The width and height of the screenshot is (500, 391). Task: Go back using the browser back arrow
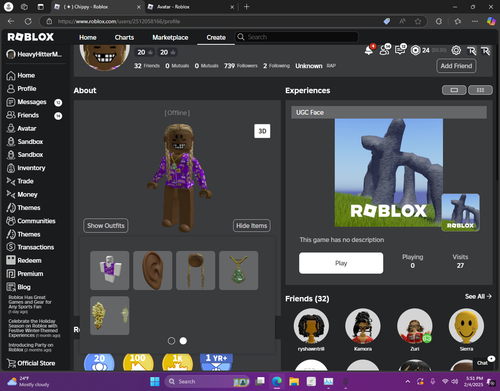click(x=11, y=21)
